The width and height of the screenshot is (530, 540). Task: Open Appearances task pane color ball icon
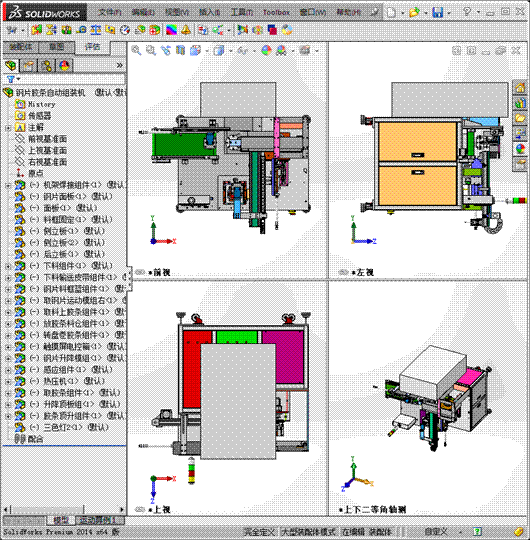(x=520, y=149)
